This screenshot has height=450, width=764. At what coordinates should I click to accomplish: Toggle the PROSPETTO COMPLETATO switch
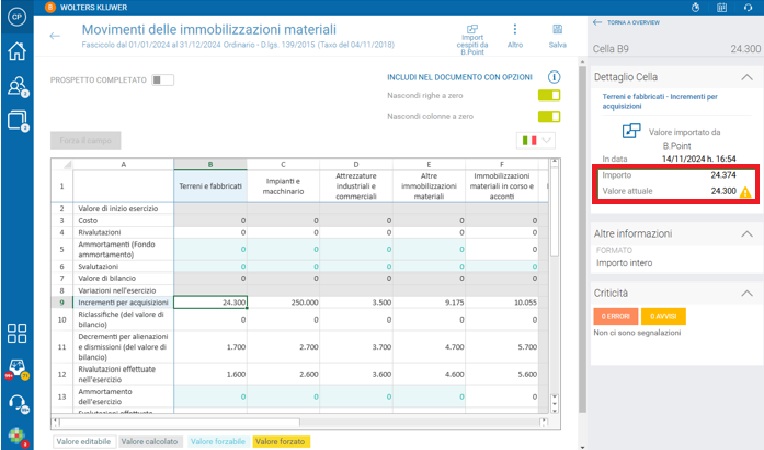point(162,80)
